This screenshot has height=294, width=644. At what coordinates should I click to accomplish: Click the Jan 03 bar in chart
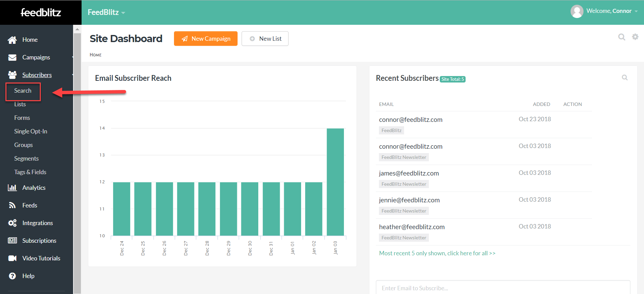[335, 182]
